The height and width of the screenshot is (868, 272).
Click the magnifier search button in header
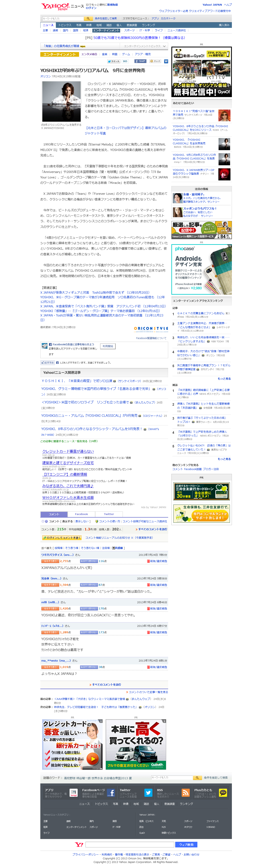88,19
